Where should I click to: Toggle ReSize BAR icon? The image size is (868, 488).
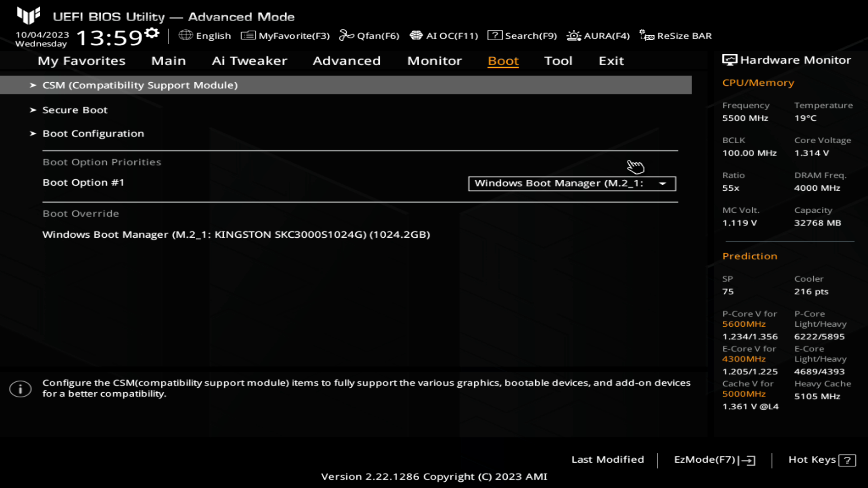[646, 35]
